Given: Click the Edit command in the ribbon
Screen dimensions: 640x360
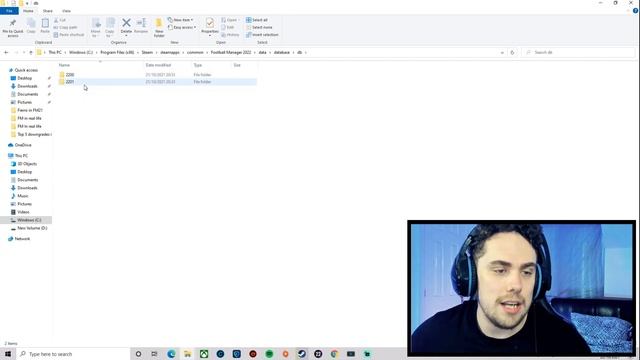Looking at the screenshot, I should click(228, 27).
